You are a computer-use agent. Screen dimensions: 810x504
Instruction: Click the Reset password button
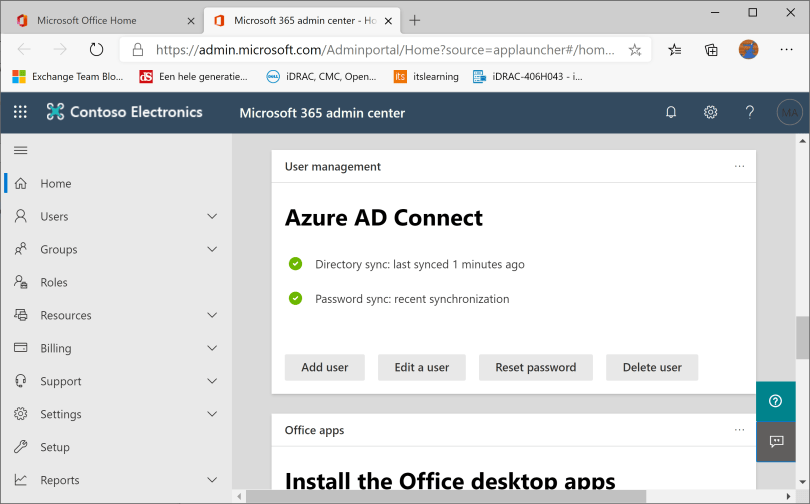(x=535, y=367)
